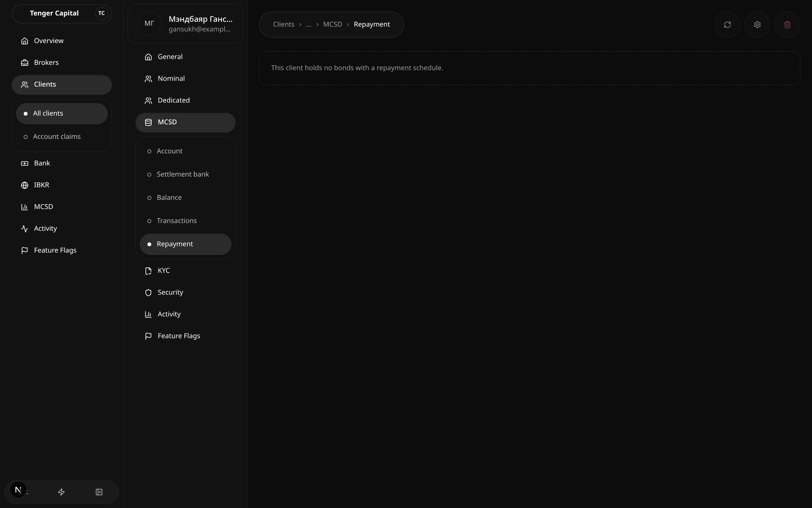Open Account claims submenu item
The image size is (812, 508).
click(x=62, y=137)
